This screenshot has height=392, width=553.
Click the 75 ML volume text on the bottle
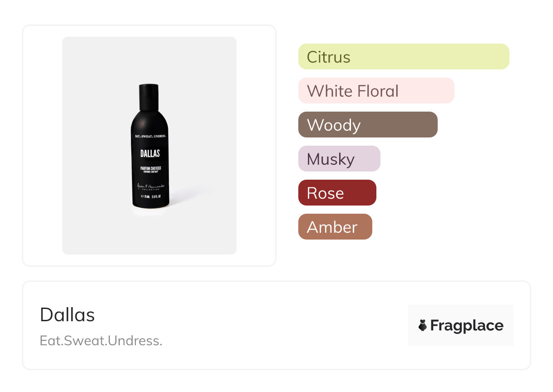point(146,197)
